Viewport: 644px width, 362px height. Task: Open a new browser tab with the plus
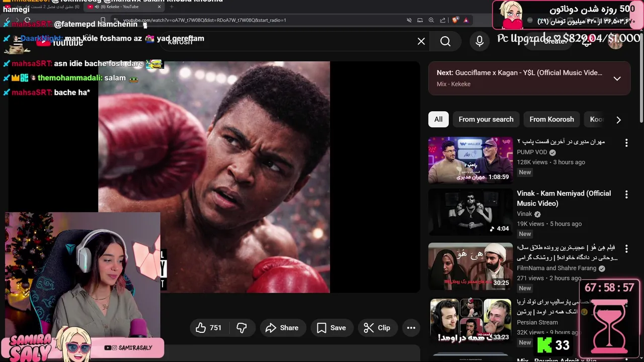(171, 7)
